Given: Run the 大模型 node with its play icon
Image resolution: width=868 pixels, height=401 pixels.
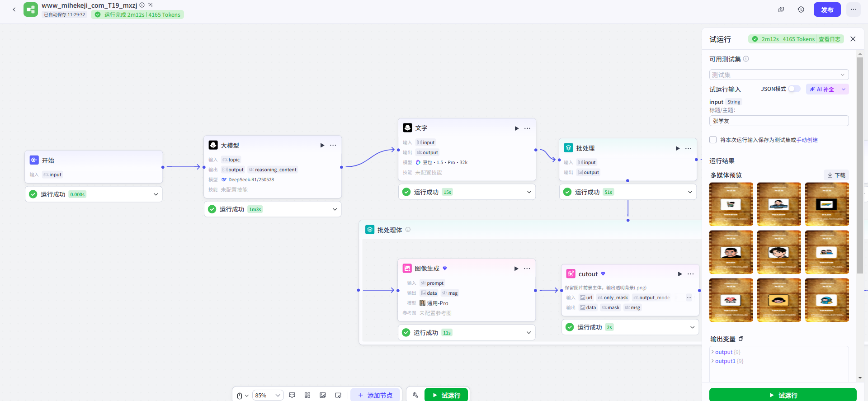Looking at the screenshot, I should 322,145.
